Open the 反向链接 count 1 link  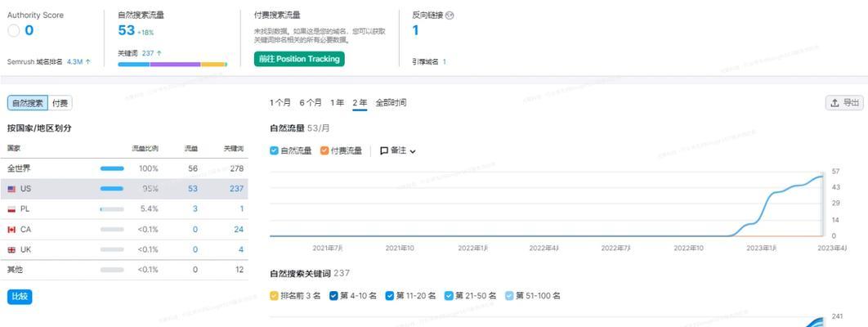[416, 31]
